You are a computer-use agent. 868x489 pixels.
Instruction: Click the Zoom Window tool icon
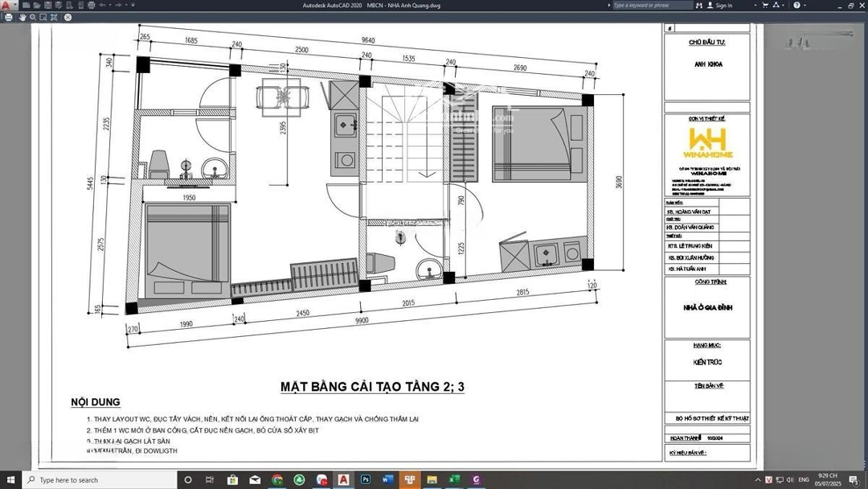pos(43,17)
